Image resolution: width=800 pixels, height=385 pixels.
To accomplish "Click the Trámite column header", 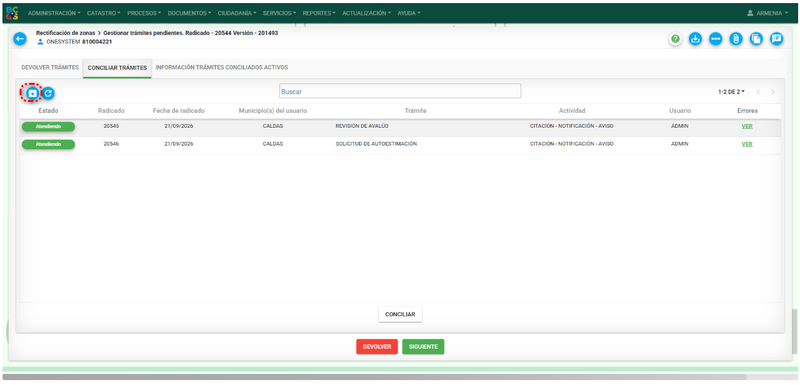I will tap(415, 111).
